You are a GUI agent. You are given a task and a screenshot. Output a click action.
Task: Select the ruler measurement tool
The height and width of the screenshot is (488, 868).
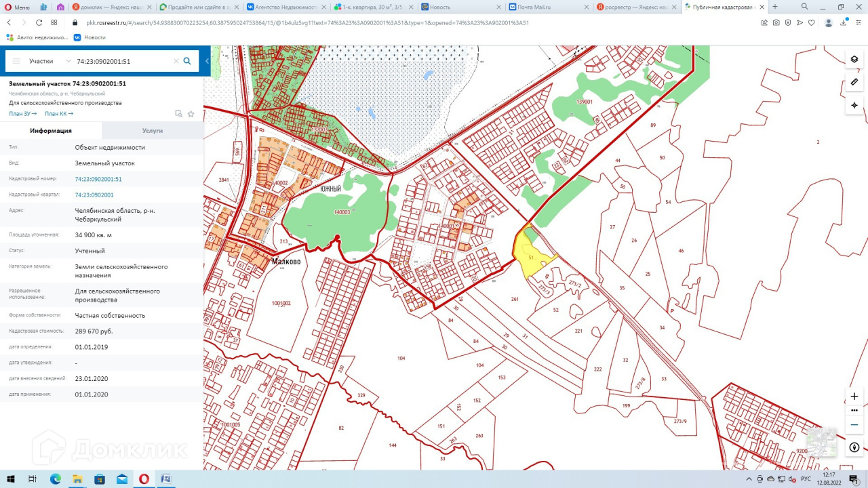tap(854, 82)
